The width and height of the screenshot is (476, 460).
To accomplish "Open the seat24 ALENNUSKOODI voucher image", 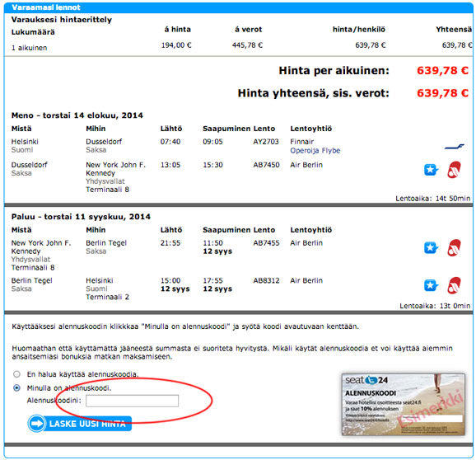I will [x=404, y=405].
